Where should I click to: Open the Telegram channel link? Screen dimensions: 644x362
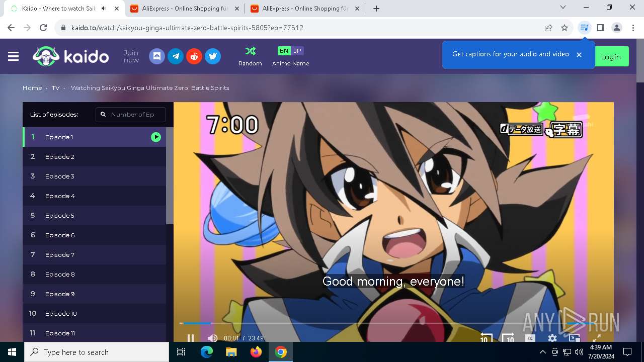pyautogui.click(x=176, y=56)
